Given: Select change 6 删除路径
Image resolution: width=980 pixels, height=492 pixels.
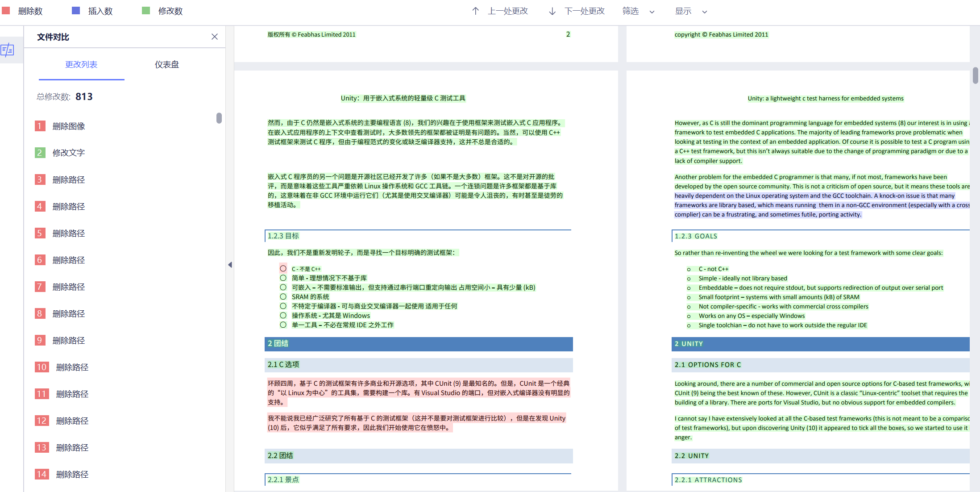Looking at the screenshot, I should [x=60, y=260].
